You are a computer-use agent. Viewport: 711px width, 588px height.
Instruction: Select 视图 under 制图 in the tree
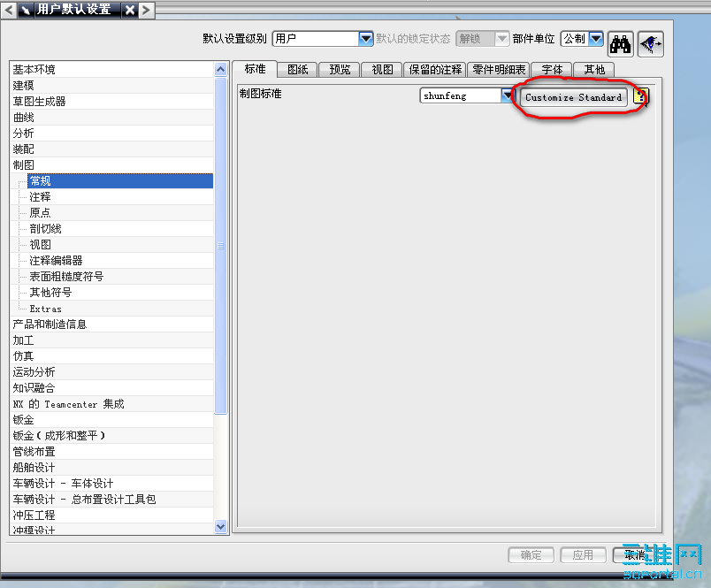click(x=120, y=244)
